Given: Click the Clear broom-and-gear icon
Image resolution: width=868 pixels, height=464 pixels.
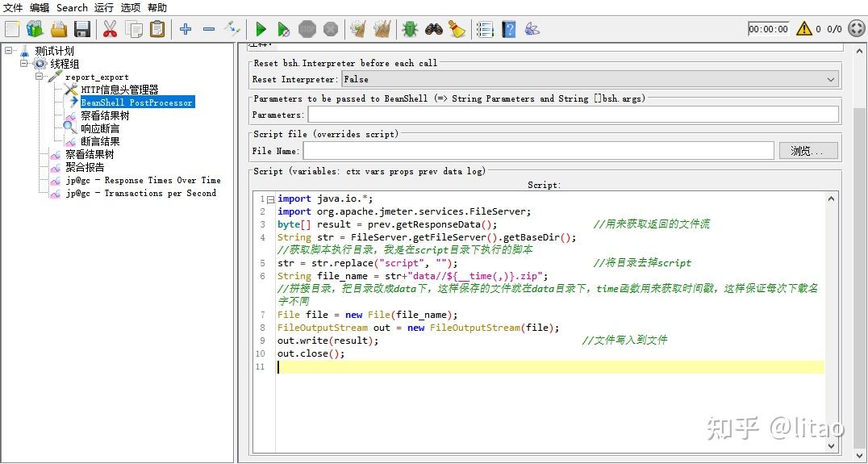Looking at the screenshot, I should click(359, 29).
